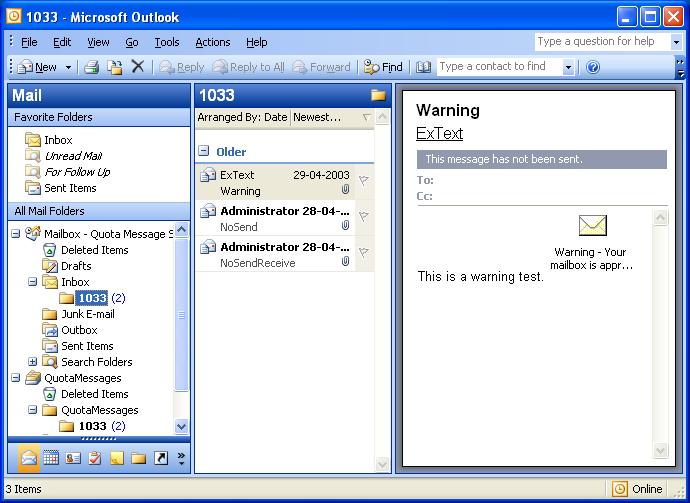Switch to Calendar in navigation bar
The height and width of the screenshot is (503, 690).
[x=51, y=458]
